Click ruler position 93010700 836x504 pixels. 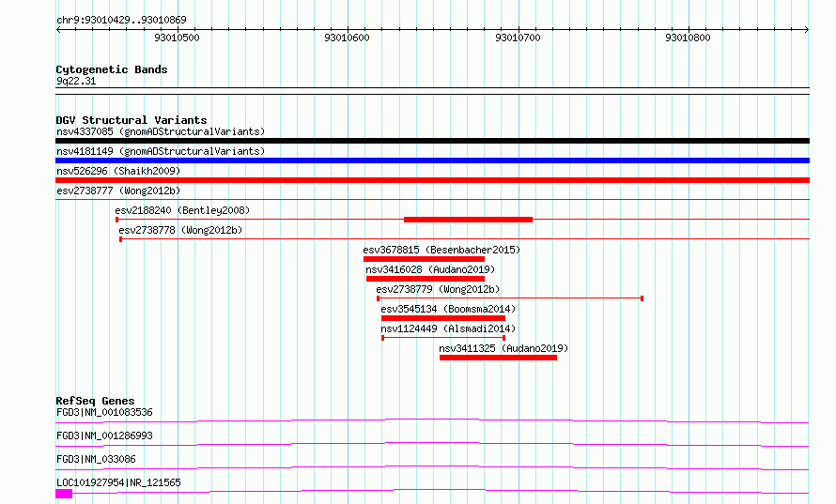point(518,38)
